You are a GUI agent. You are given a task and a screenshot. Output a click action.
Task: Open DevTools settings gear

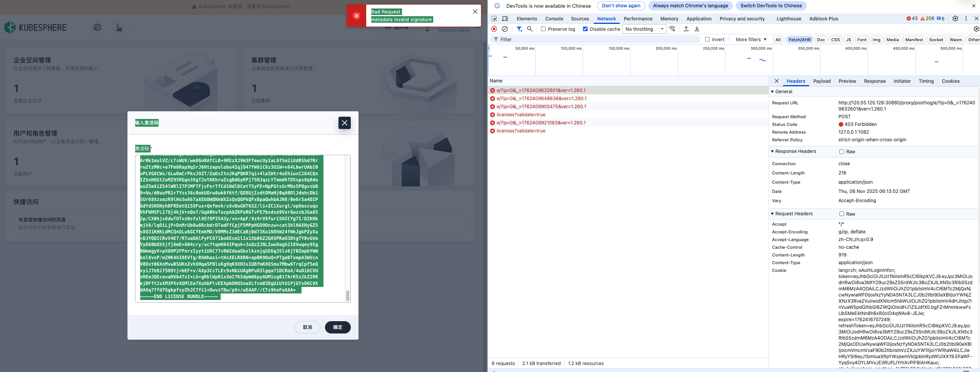point(955,18)
